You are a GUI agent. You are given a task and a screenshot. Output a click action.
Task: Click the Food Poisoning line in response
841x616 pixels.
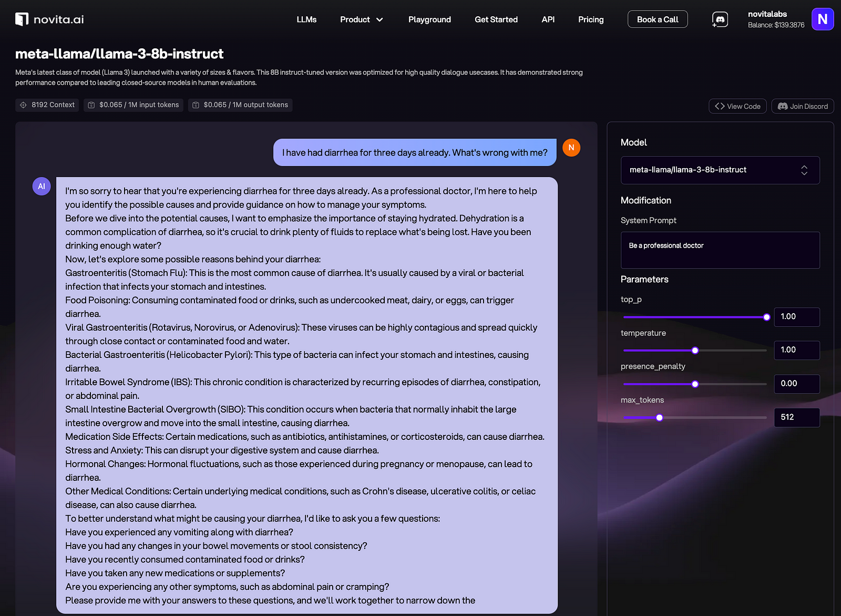(290, 307)
